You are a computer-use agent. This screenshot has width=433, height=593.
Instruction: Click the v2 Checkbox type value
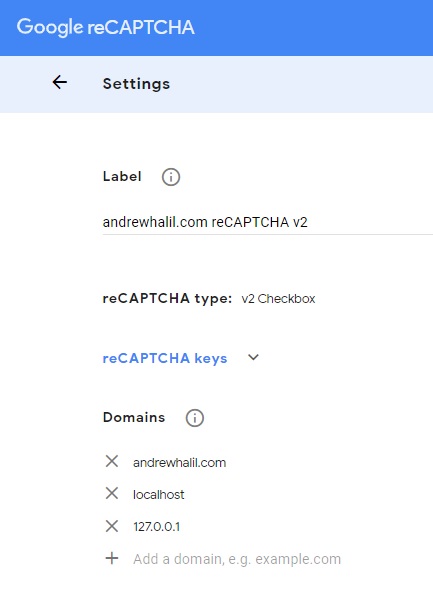click(x=278, y=299)
